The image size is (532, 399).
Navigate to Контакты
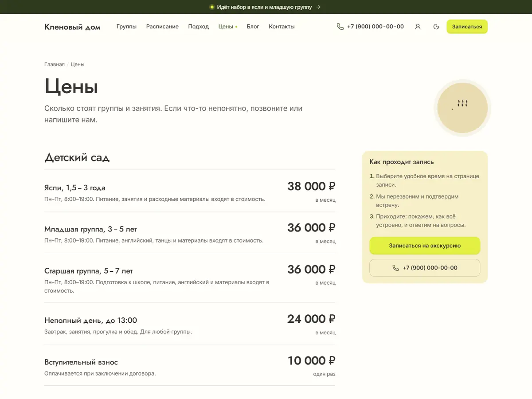point(282,27)
